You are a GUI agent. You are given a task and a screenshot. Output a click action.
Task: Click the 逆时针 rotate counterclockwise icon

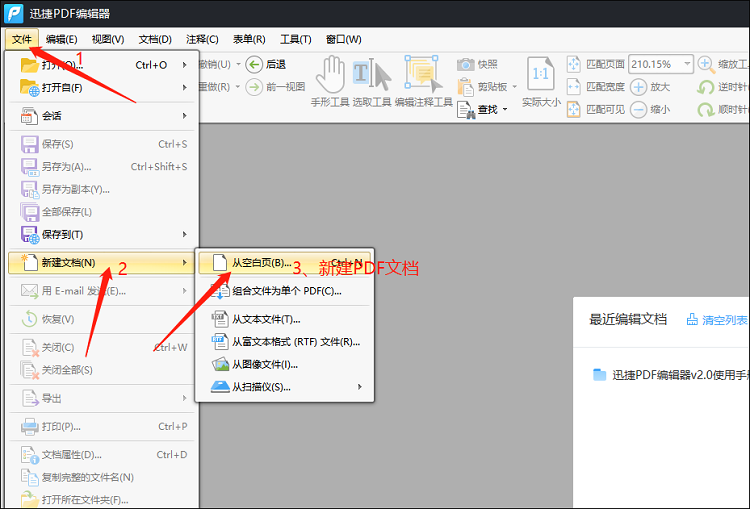(x=706, y=87)
